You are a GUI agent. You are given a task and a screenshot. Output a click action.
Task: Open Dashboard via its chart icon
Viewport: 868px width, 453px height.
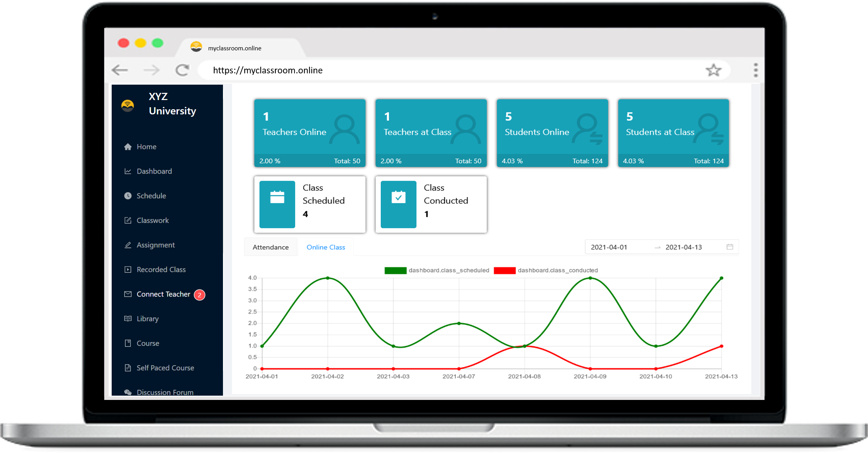click(128, 171)
